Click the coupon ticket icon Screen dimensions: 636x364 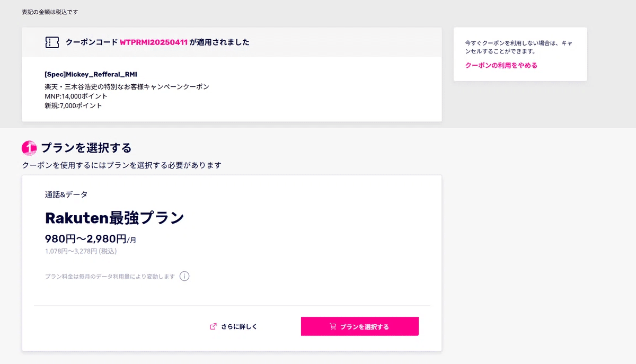coord(52,42)
